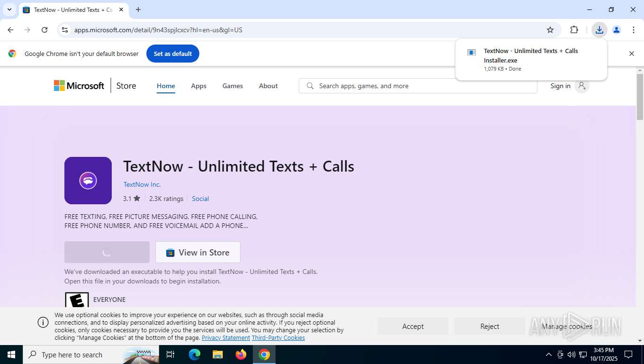The width and height of the screenshot is (644, 364).
Task: Switch to Apps tab in Store navigation
Action: [198, 86]
